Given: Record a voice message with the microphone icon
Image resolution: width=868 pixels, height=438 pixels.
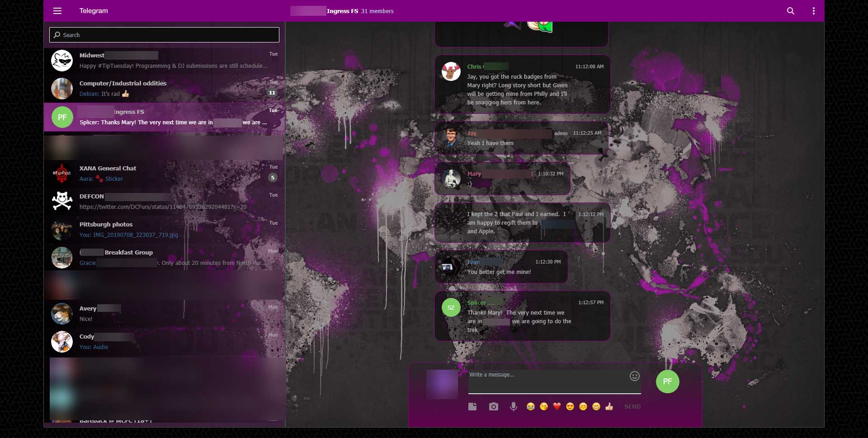Looking at the screenshot, I should [x=514, y=406].
